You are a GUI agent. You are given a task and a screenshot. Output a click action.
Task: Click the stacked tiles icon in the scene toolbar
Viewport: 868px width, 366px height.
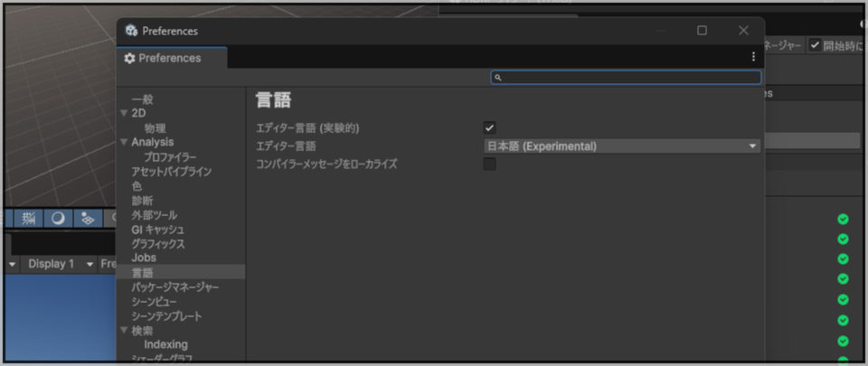pyautogui.click(x=87, y=218)
